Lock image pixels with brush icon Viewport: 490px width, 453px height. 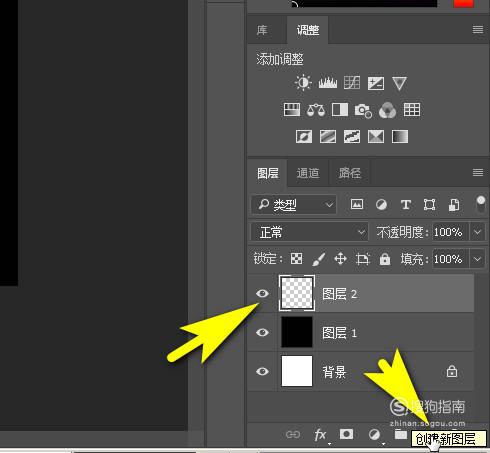click(x=319, y=259)
